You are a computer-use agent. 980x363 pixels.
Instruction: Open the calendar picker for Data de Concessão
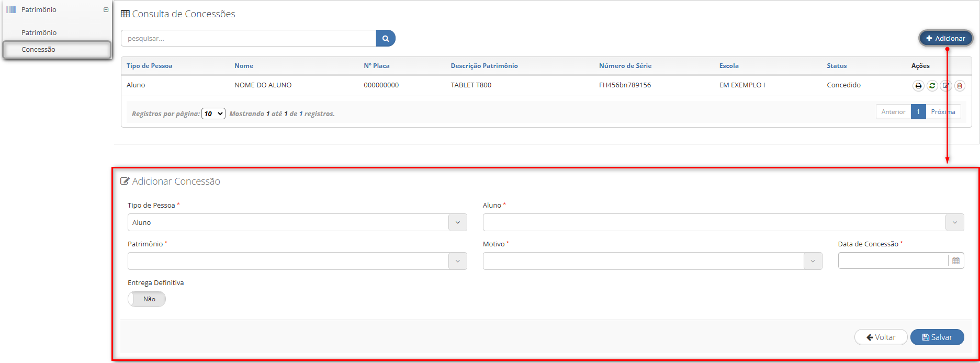coord(956,260)
